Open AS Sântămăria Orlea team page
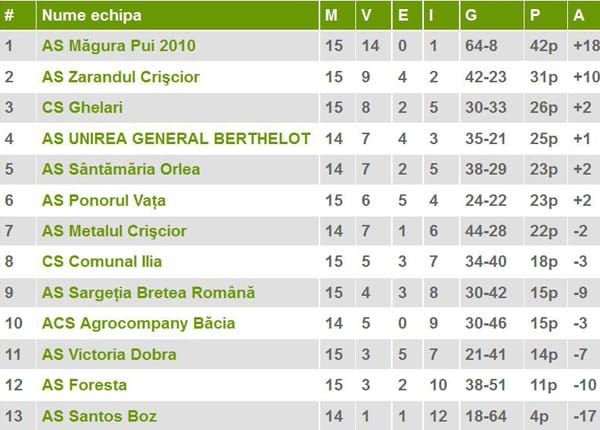The image size is (600, 430). (121, 169)
